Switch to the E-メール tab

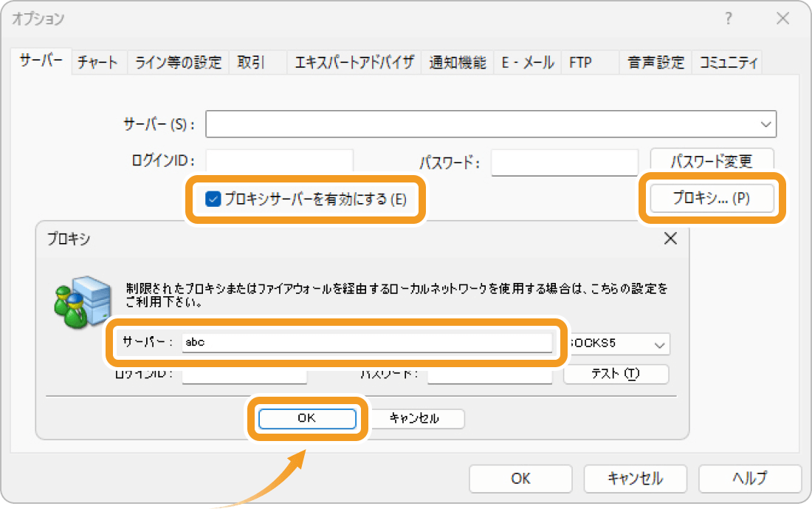[x=528, y=63]
